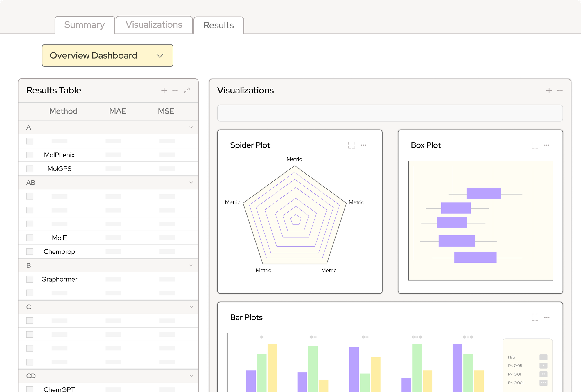Screen dimensions: 581x392
Task: Expand the Results Table panel to fullscreen
Action: tap(187, 91)
